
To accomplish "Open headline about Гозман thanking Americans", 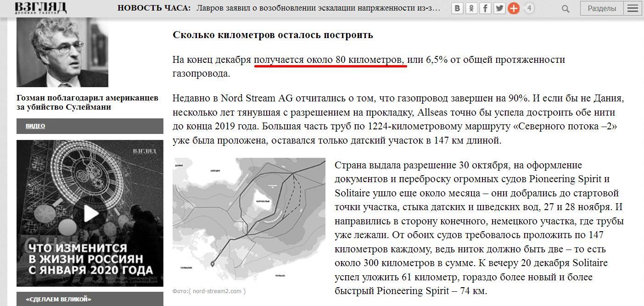I will 87,102.
